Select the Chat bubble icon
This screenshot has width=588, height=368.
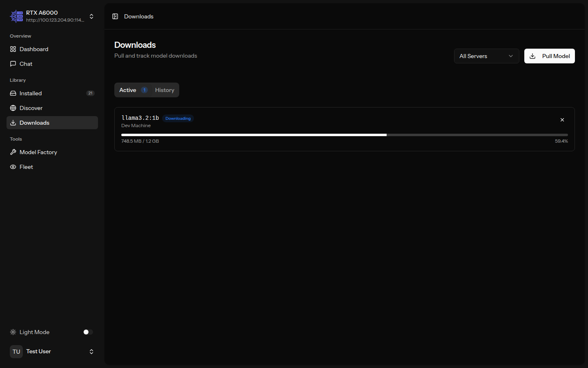(x=13, y=64)
